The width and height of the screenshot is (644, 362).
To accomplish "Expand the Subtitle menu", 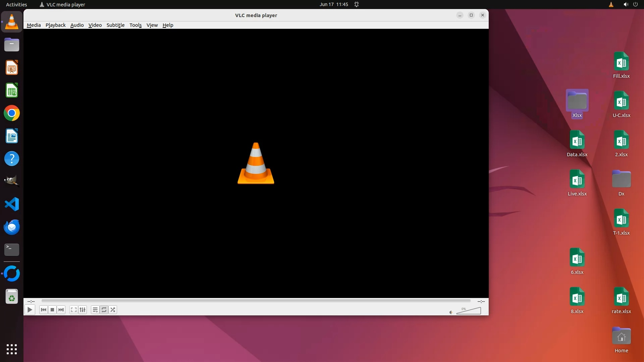I will point(115,25).
